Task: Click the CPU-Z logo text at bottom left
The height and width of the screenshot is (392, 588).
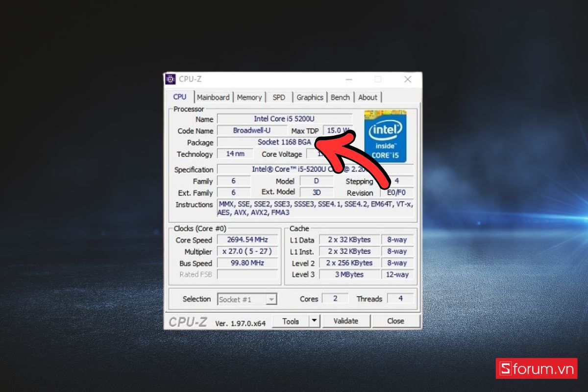Action: 188,322
